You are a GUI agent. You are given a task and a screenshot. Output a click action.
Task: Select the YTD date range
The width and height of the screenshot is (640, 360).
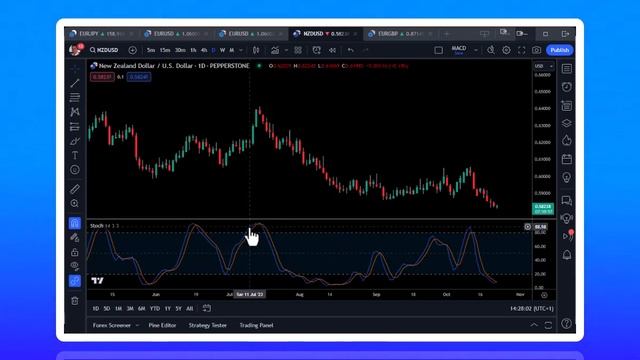click(155, 309)
